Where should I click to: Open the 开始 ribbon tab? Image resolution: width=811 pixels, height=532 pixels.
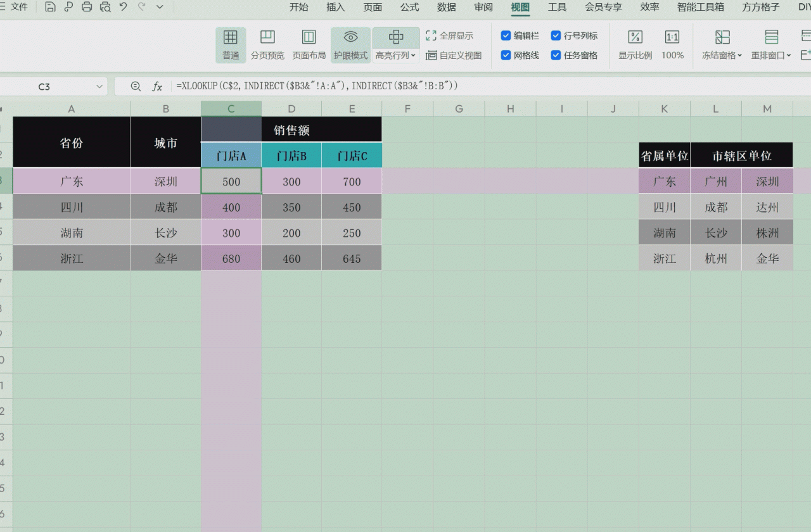tap(299, 7)
